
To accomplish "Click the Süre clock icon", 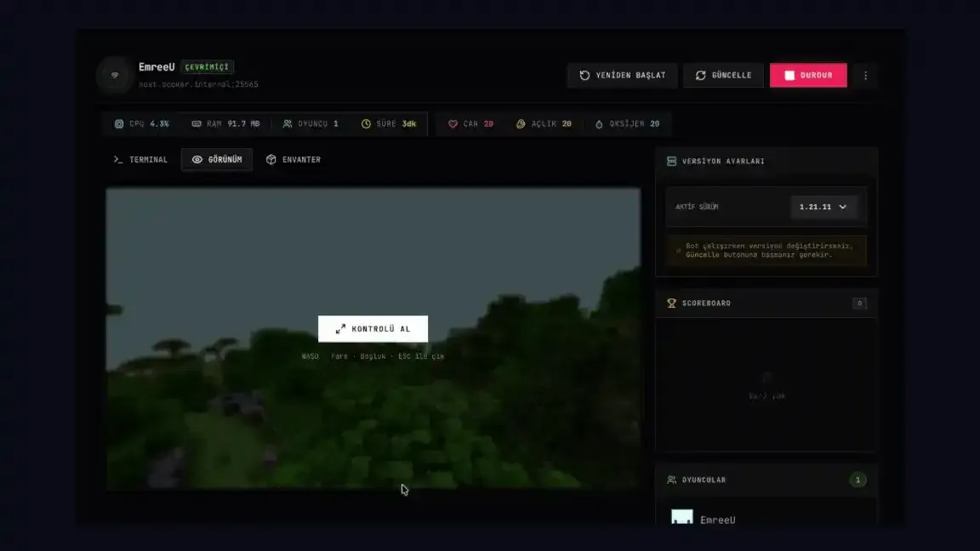I will tap(367, 123).
